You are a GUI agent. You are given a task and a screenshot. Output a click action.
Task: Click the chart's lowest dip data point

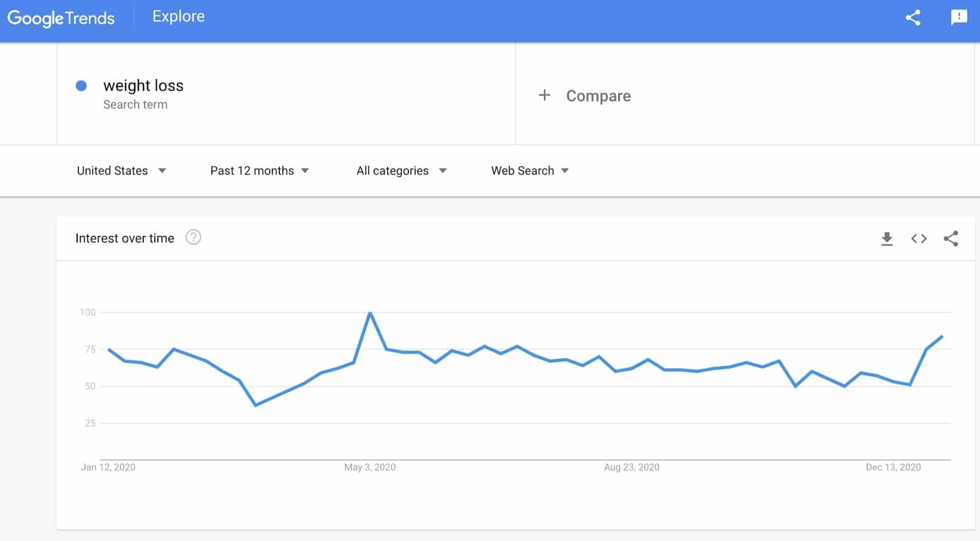[x=255, y=405]
